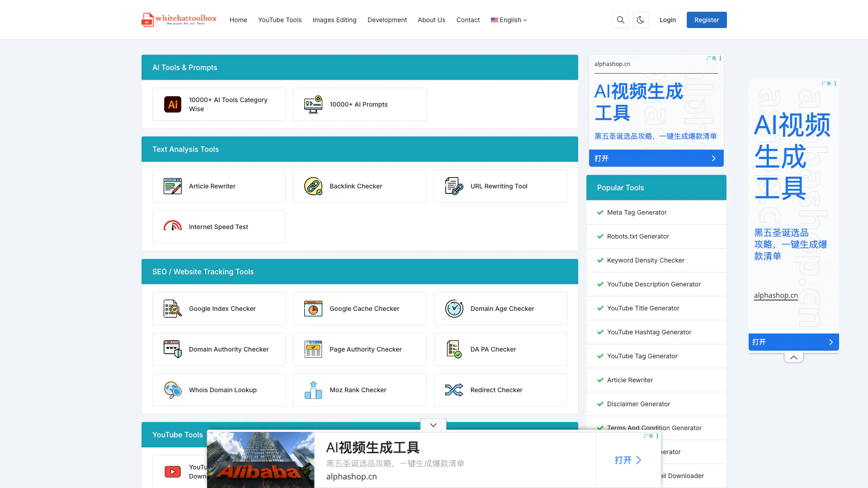Collapse the right side ad with up chevron

coord(793,357)
